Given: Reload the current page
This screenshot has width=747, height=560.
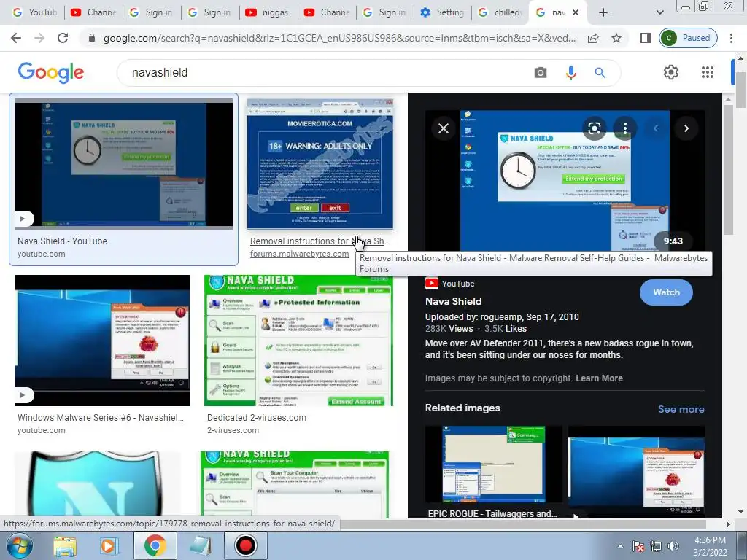Looking at the screenshot, I should [63, 38].
